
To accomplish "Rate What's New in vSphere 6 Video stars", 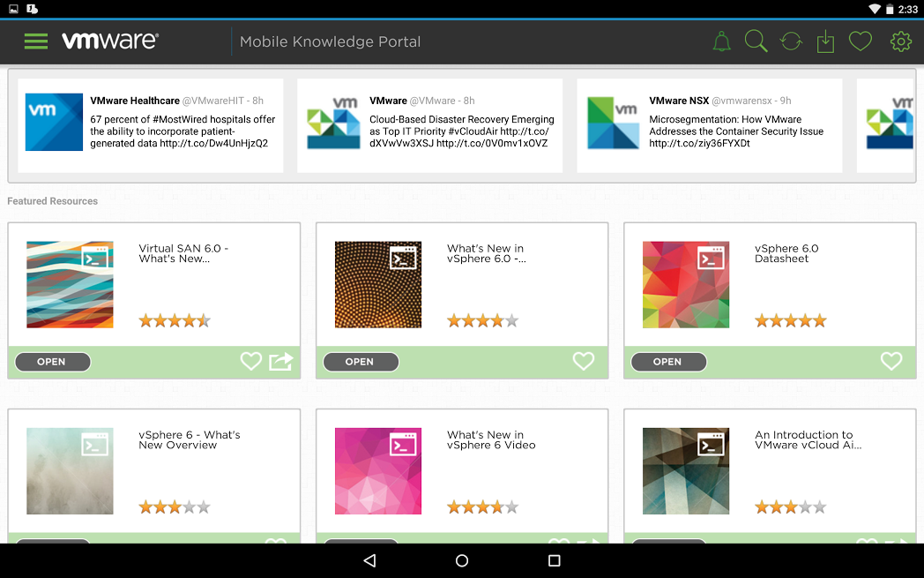I will tap(482, 507).
